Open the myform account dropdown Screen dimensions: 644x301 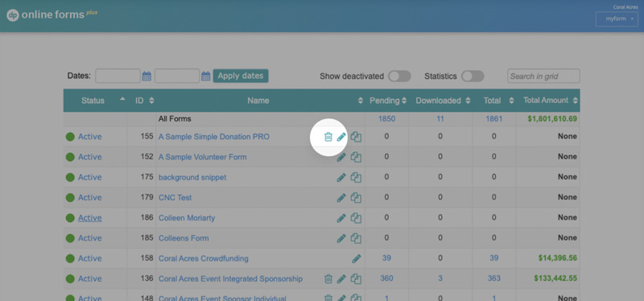tap(617, 19)
